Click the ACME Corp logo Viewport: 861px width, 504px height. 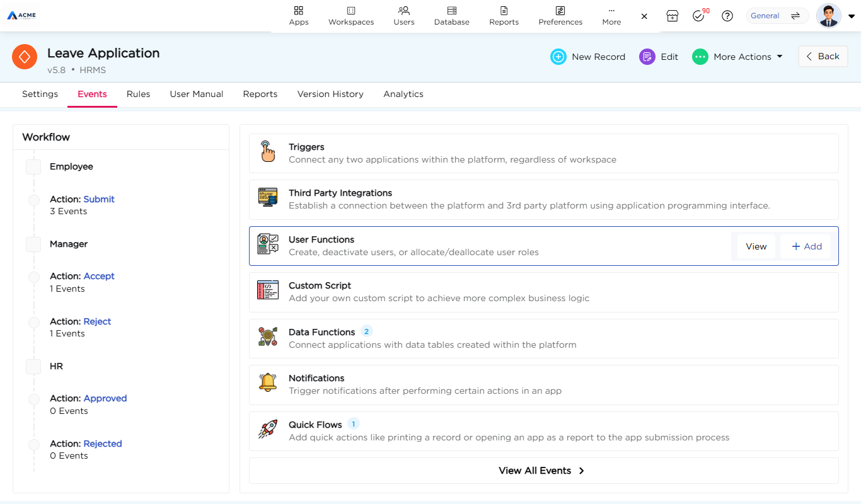click(x=21, y=15)
